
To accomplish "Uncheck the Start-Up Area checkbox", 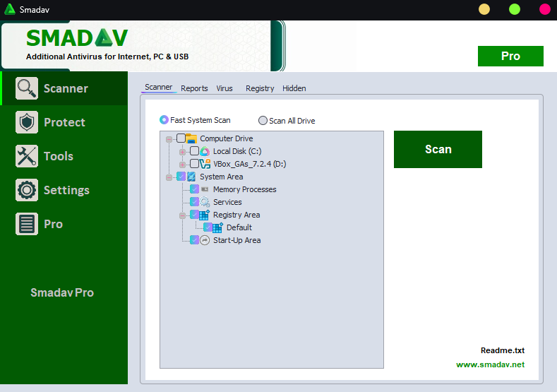I will pyautogui.click(x=194, y=240).
